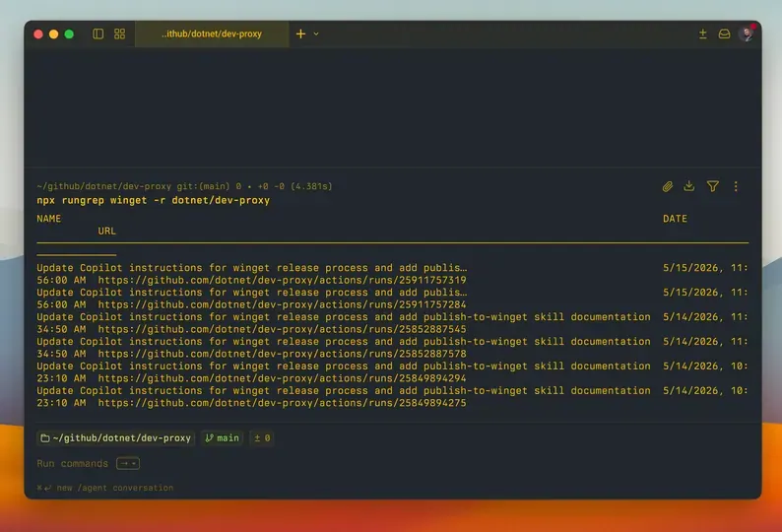Image resolution: width=782 pixels, height=532 pixels.
Task: Toggle the left sidebar panel icon
Action: tap(98, 33)
